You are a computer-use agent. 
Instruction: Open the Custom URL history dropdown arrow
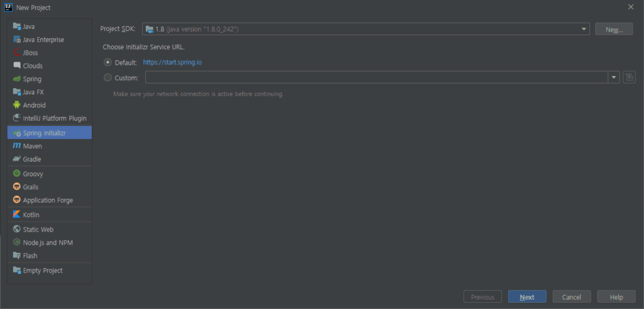pyautogui.click(x=614, y=77)
